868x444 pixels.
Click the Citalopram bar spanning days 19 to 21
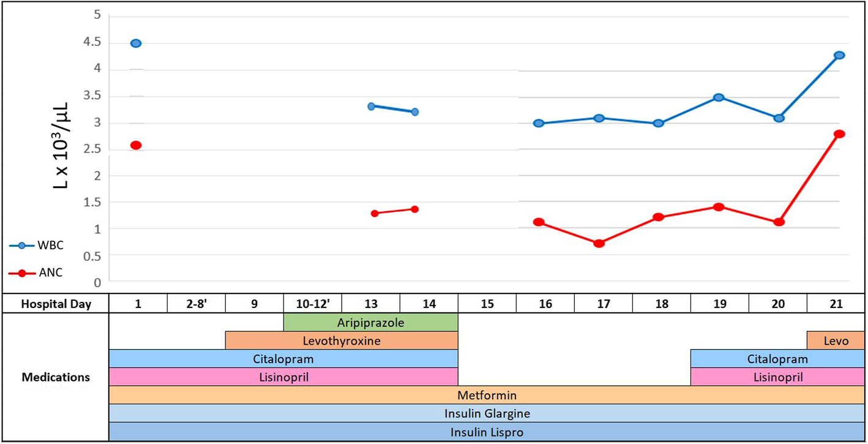(x=778, y=359)
